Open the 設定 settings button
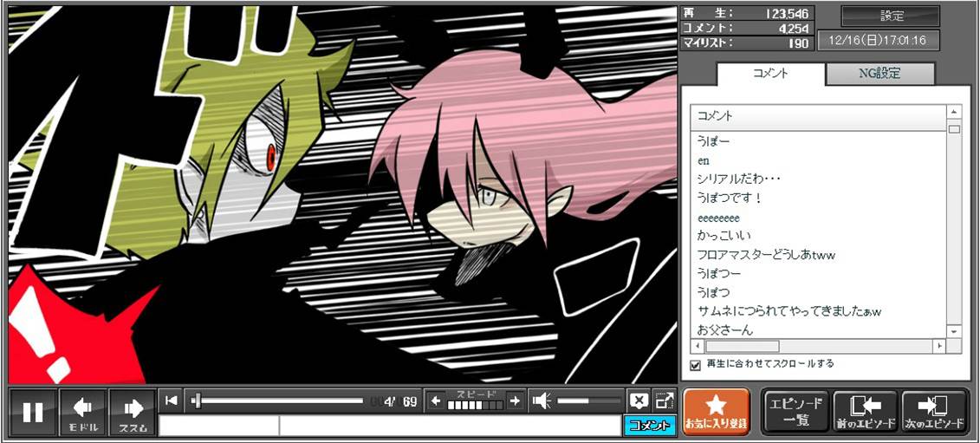The width and height of the screenshot is (980, 443). [x=891, y=16]
